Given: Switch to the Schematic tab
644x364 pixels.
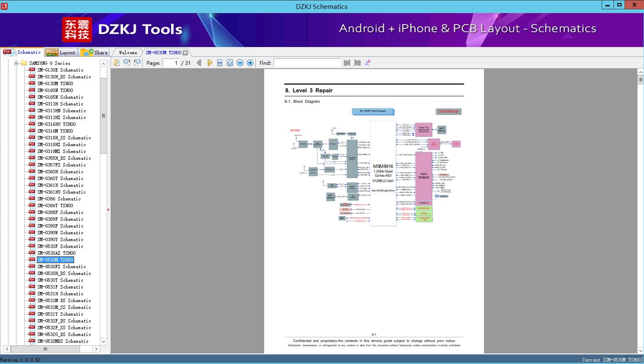Looking at the screenshot, I should pyautogui.click(x=22, y=52).
